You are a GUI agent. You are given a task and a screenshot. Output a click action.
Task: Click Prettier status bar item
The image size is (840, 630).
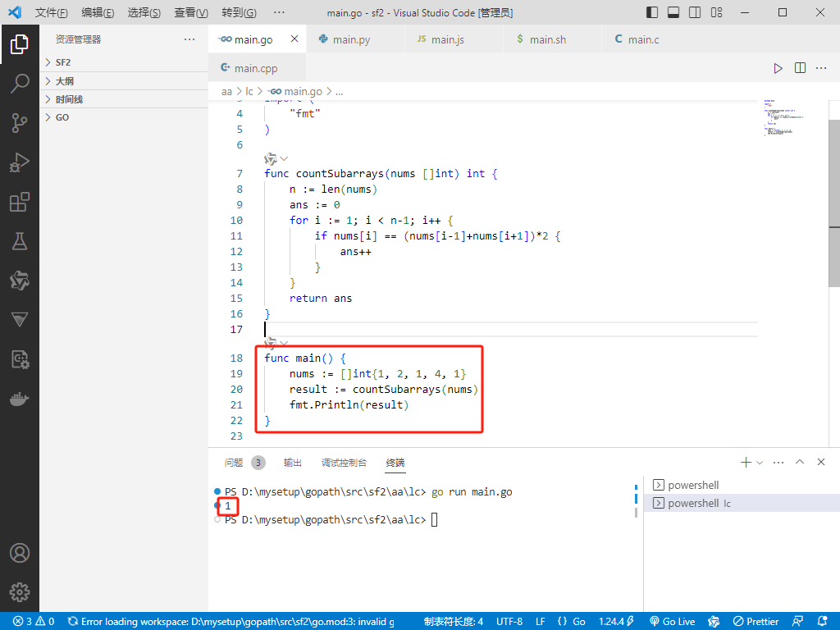tap(756, 622)
